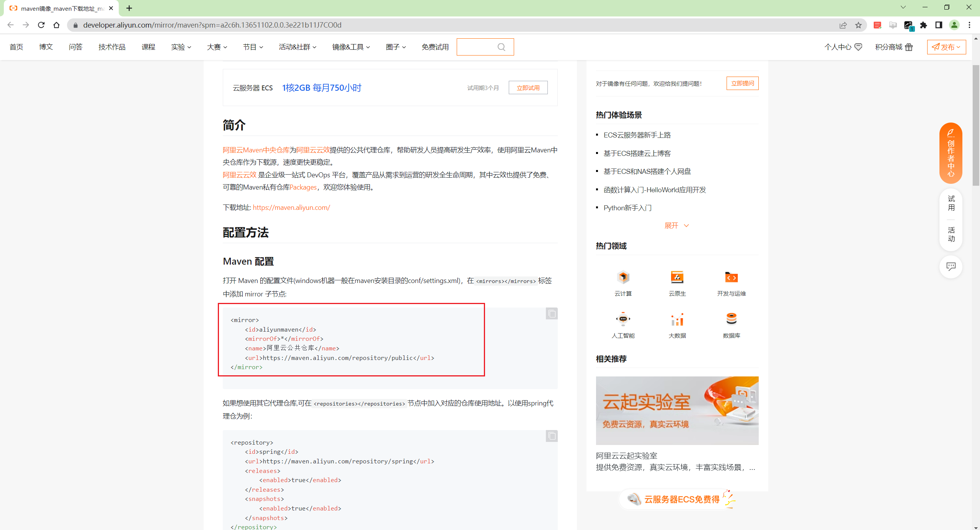Click the 1核2GB 每月750小时 offer text

(322, 88)
